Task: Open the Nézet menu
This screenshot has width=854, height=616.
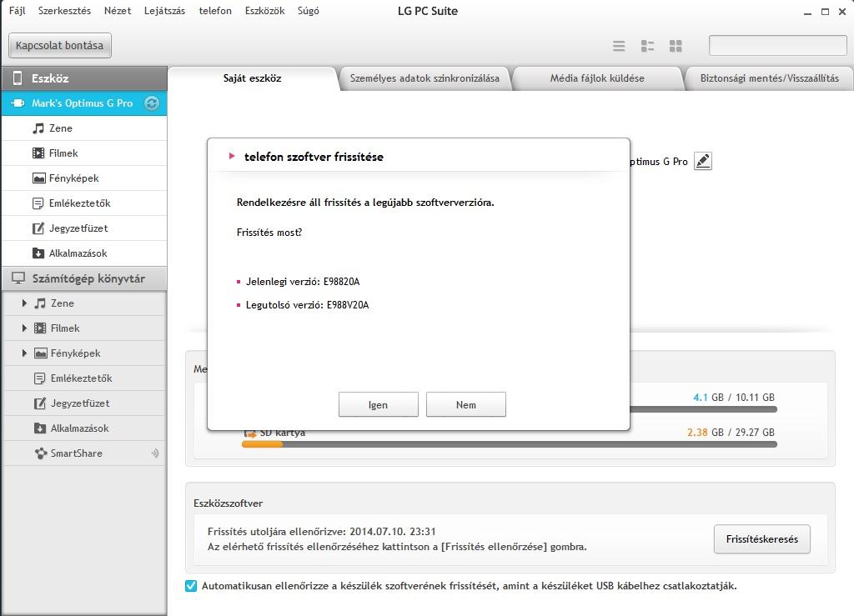Action: [118, 11]
